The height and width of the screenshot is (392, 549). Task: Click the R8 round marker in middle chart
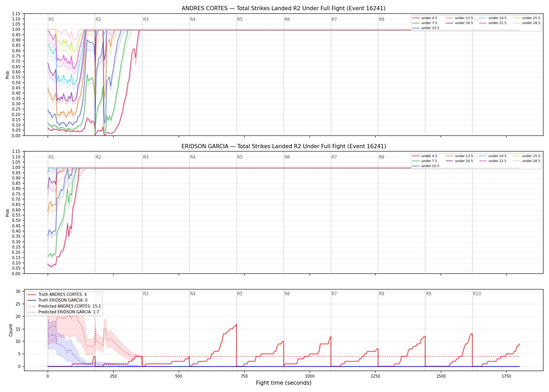click(381, 157)
